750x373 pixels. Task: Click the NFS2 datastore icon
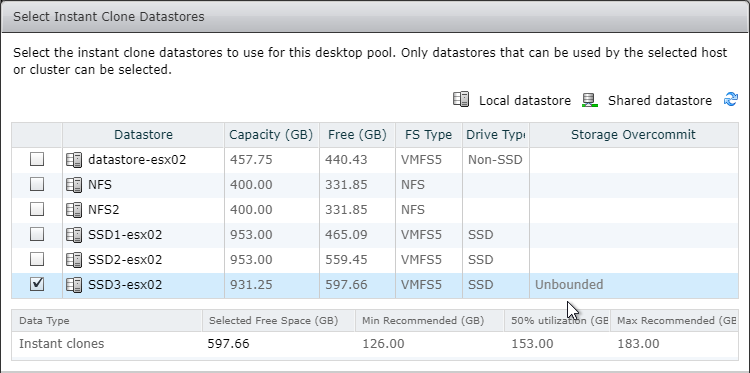(74, 209)
